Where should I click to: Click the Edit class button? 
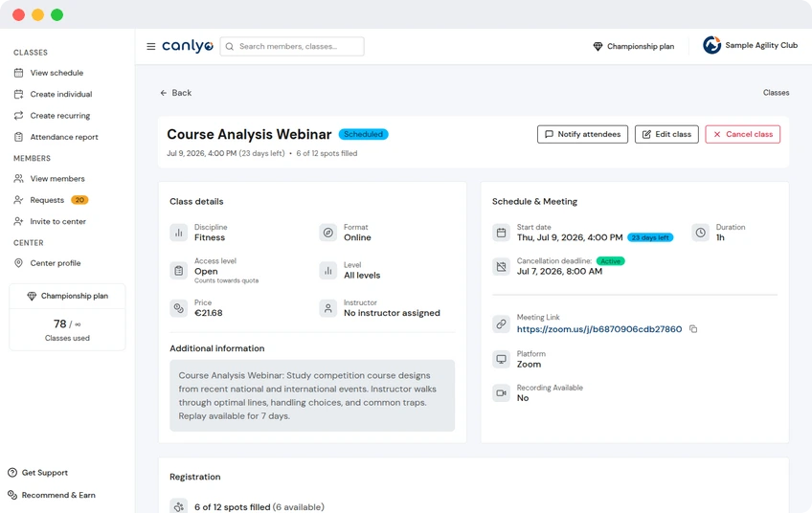tap(666, 134)
